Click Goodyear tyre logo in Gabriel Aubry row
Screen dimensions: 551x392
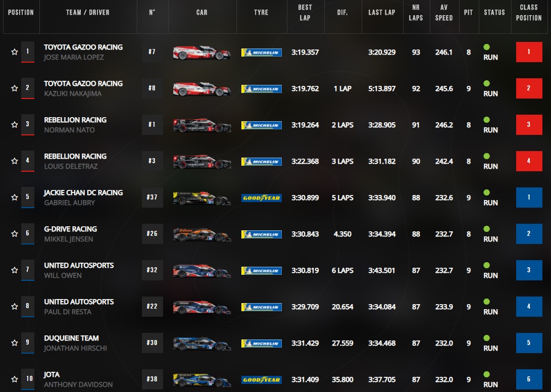(x=262, y=198)
